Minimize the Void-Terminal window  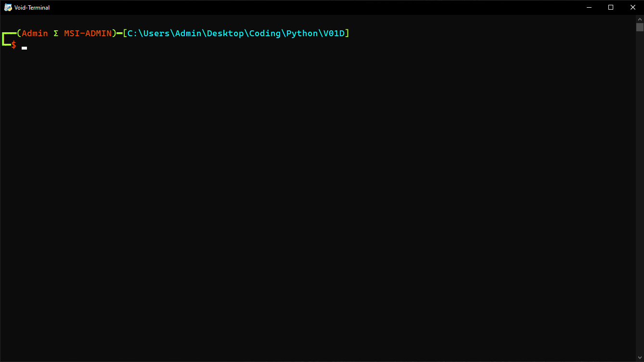pos(589,7)
